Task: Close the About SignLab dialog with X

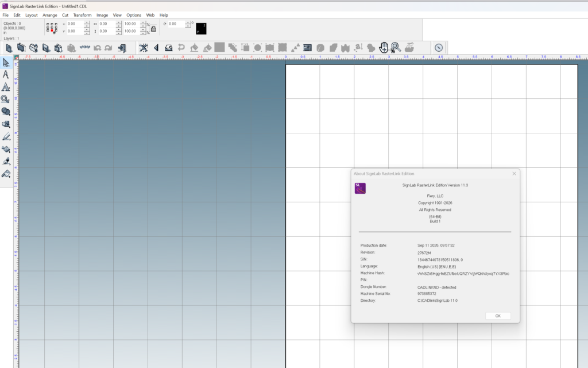Action: click(x=514, y=174)
